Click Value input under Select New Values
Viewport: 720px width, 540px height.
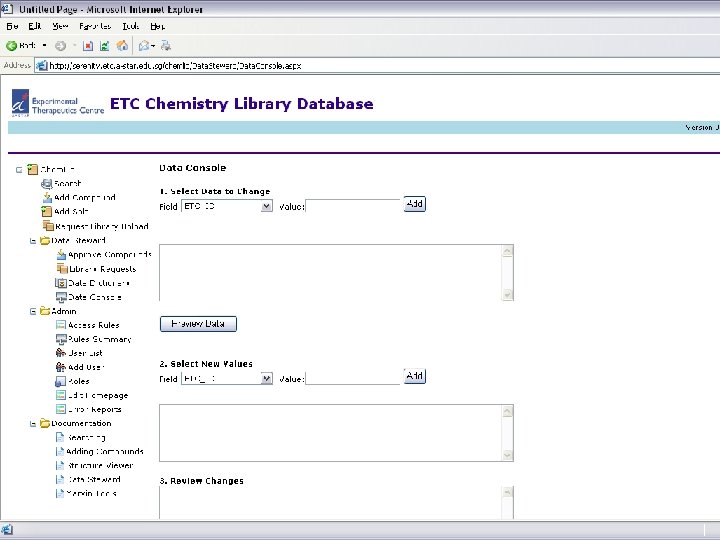pos(353,378)
